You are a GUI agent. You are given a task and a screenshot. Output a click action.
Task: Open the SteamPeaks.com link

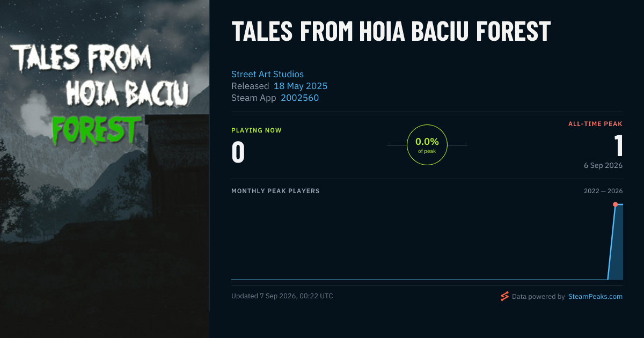tap(595, 296)
